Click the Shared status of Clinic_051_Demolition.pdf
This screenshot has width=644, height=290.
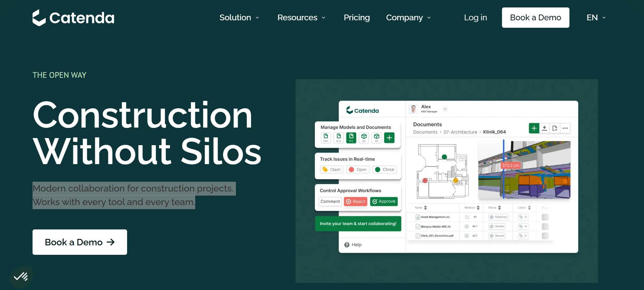[497, 236]
